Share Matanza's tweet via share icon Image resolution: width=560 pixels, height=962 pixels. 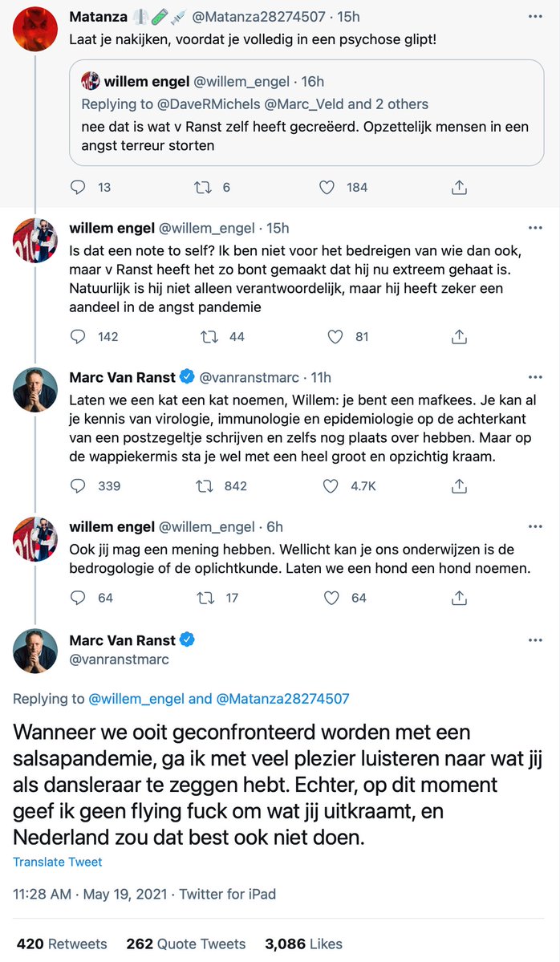459,187
